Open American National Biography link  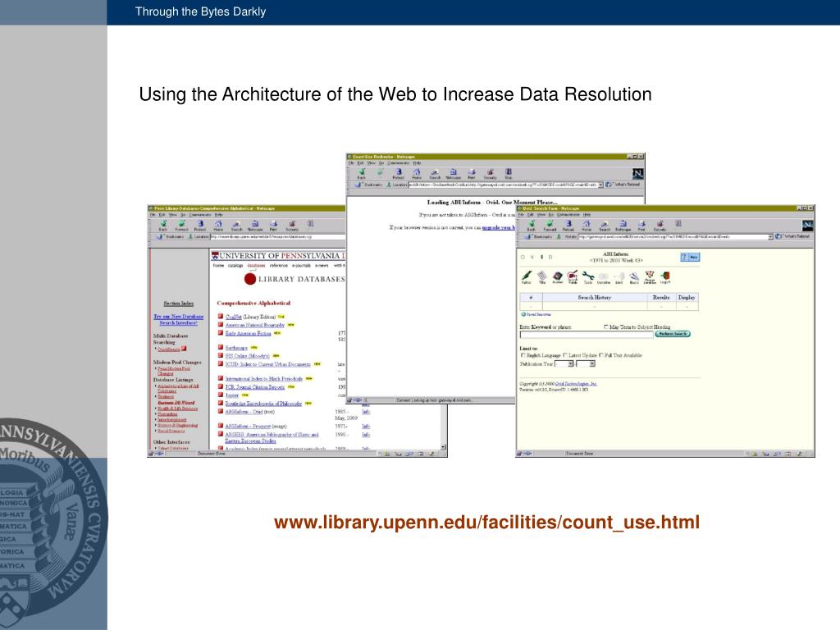coord(254,325)
